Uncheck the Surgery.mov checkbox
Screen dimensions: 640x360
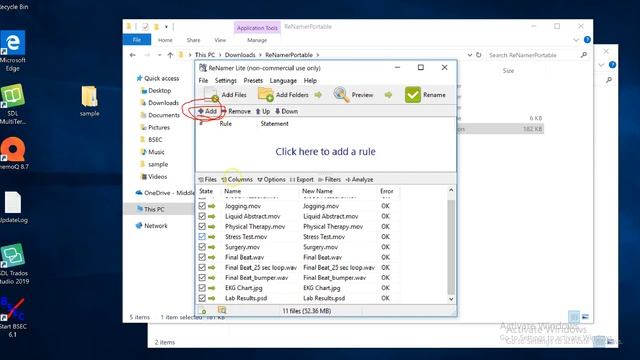[x=202, y=247]
